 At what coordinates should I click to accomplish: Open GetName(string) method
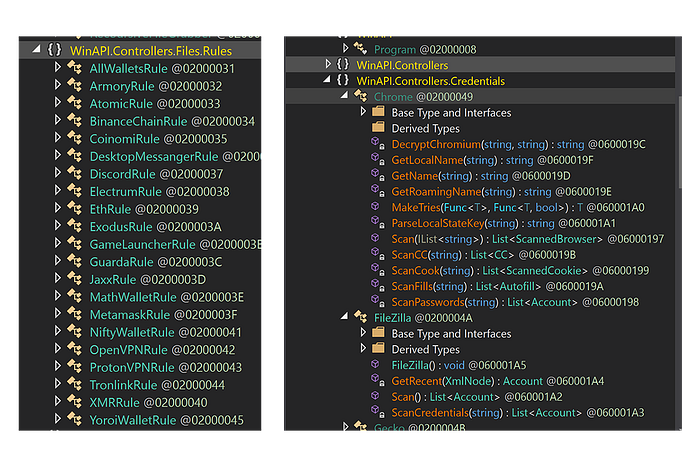(481, 176)
